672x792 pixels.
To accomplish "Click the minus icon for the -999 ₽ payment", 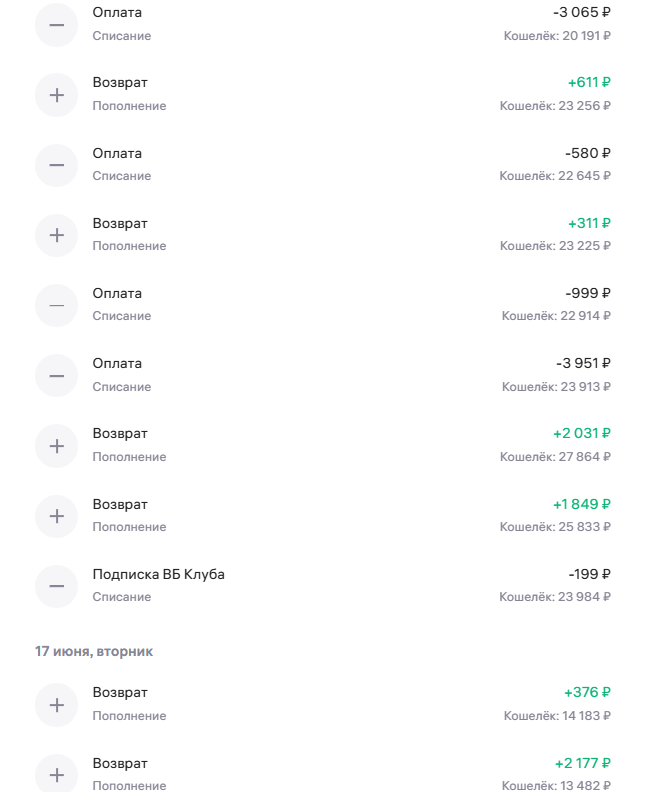I will point(57,305).
